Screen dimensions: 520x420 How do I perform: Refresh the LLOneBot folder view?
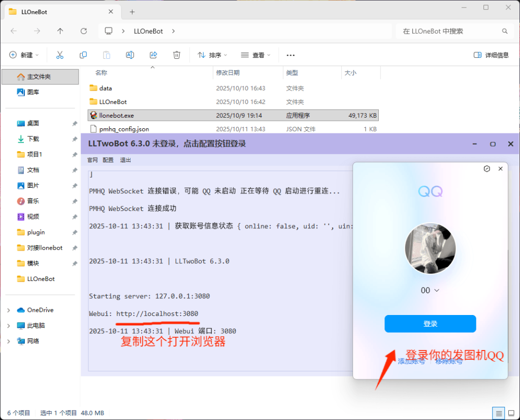(84, 31)
